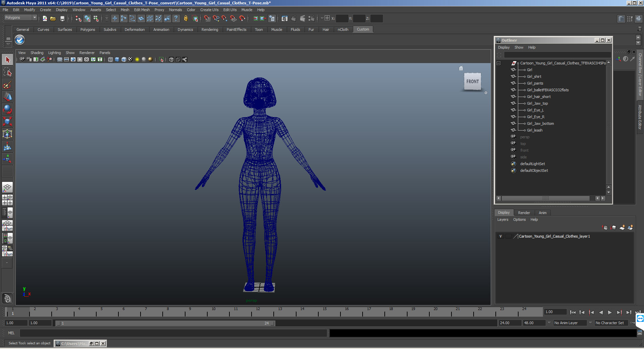Toggle wireframe display in viewport toolbar

[110, 59]
